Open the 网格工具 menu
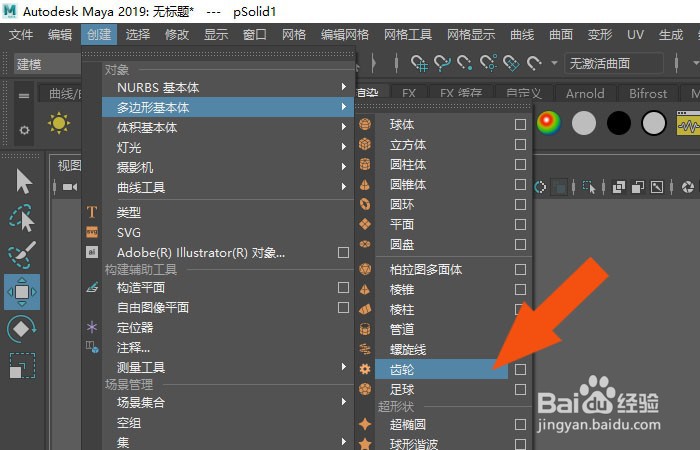This screenshot has height=450, width=700. point(408,34)
